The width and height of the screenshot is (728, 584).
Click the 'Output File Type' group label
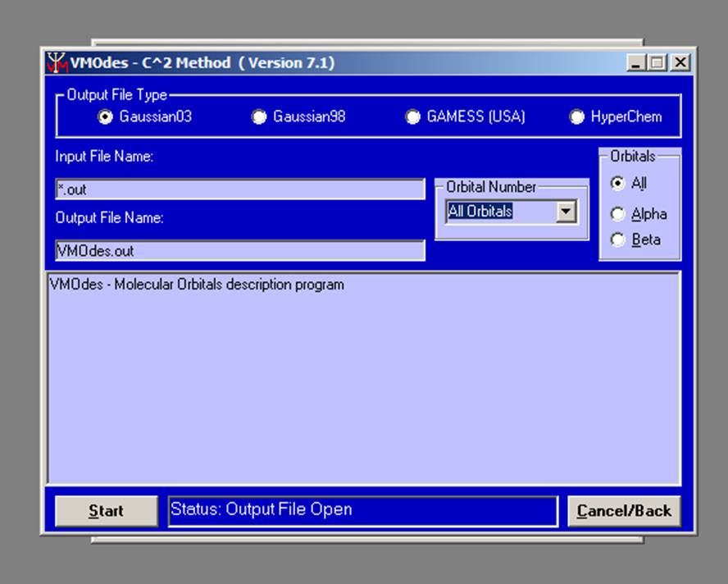(117, 95)
